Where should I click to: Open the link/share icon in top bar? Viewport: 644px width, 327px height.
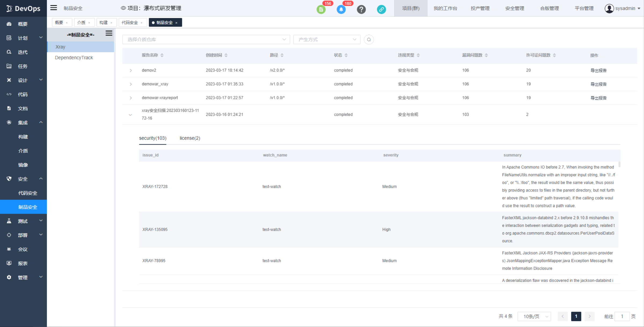381,9
